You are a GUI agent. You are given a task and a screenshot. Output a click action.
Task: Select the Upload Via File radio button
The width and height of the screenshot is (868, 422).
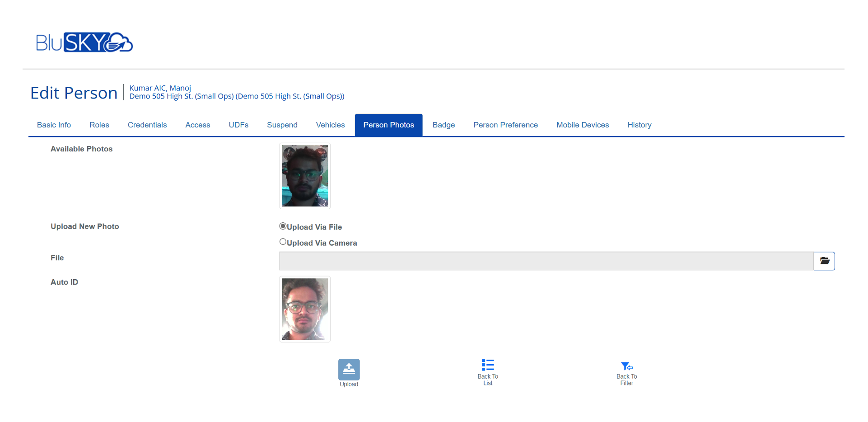[x=283, y=226]
